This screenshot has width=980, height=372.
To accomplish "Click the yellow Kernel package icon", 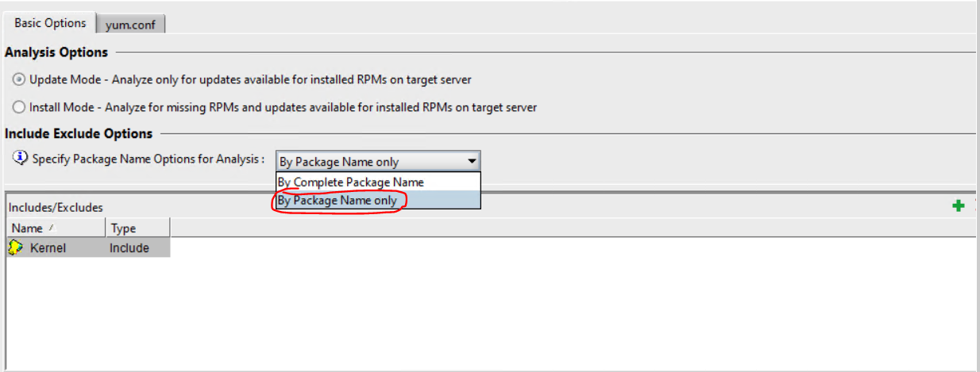I will pos(15,248).
